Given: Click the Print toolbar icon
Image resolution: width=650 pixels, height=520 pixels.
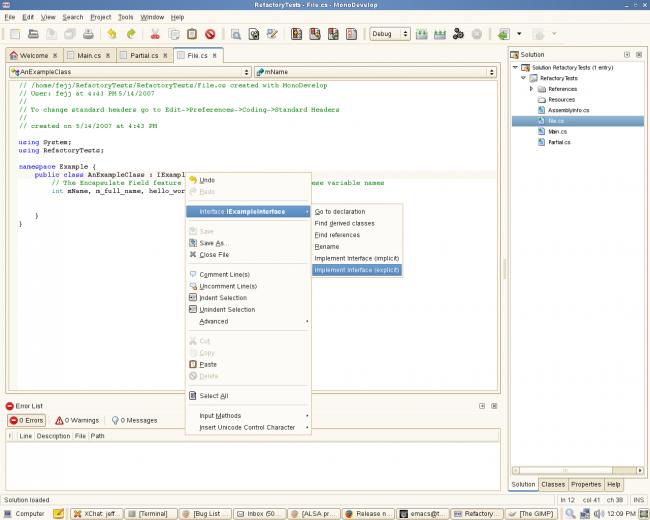Looking at the screenshot, I should 88,34.
